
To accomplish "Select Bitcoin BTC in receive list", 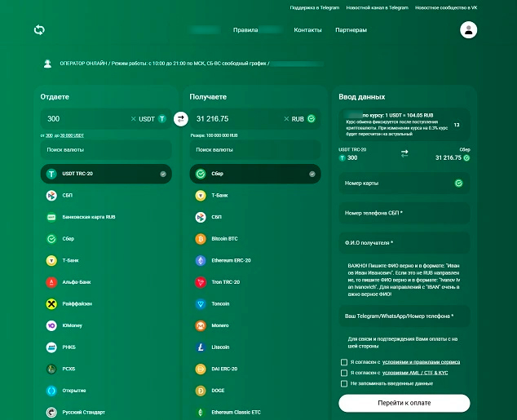I will pos(255,239).
